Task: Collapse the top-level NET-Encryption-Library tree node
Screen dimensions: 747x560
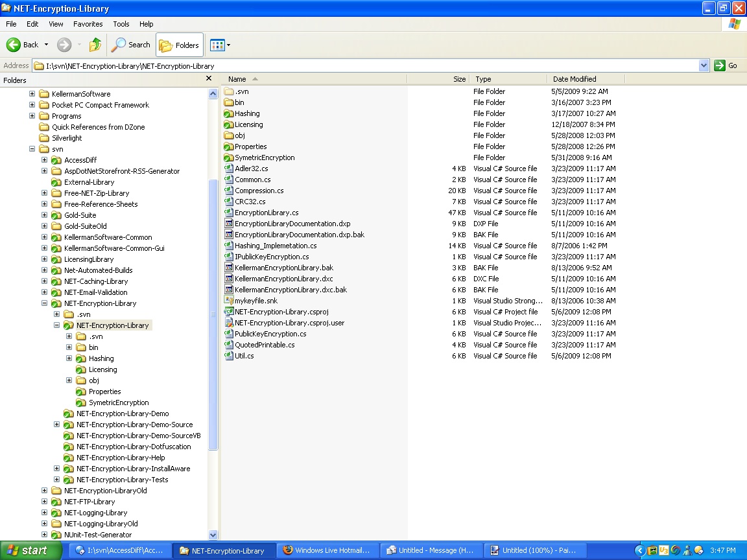Action: tap(44, 303)
